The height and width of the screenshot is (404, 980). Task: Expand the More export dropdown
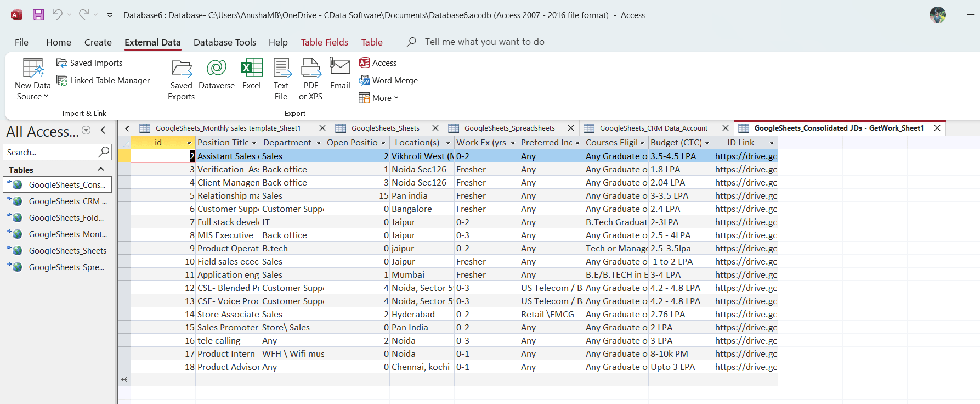coord(379,98)
